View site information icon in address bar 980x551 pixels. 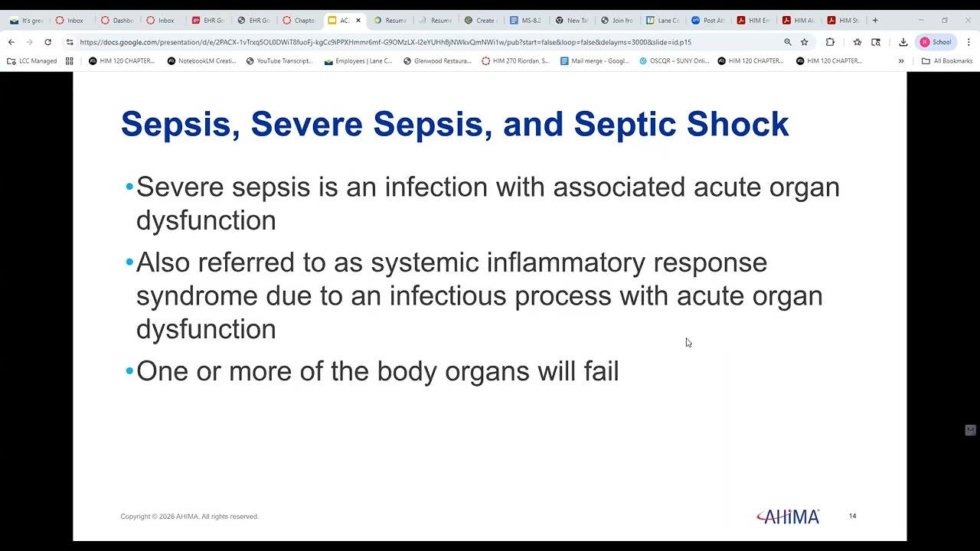(70, 42)
